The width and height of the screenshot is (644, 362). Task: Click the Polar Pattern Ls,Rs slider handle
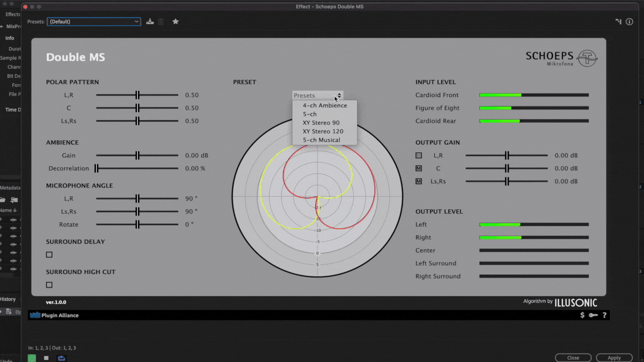tap(137, 121)
